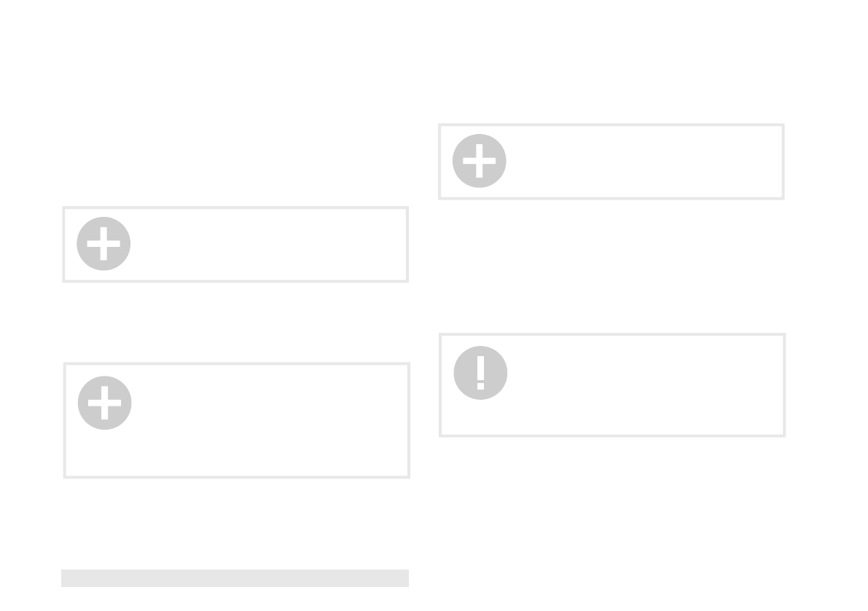
Task: Click the gray horizontal bar at the bottom left
Action: (235, 578)
